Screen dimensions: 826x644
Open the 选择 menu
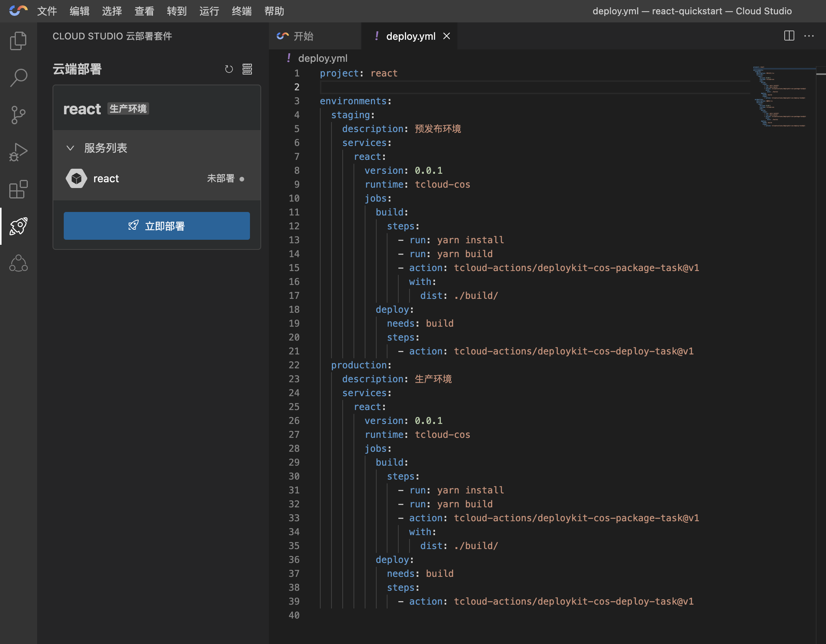point(112,11)
